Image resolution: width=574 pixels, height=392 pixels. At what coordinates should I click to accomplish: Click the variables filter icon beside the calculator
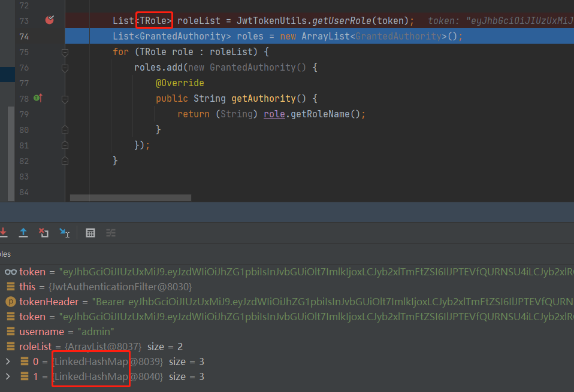pos(111,233)
